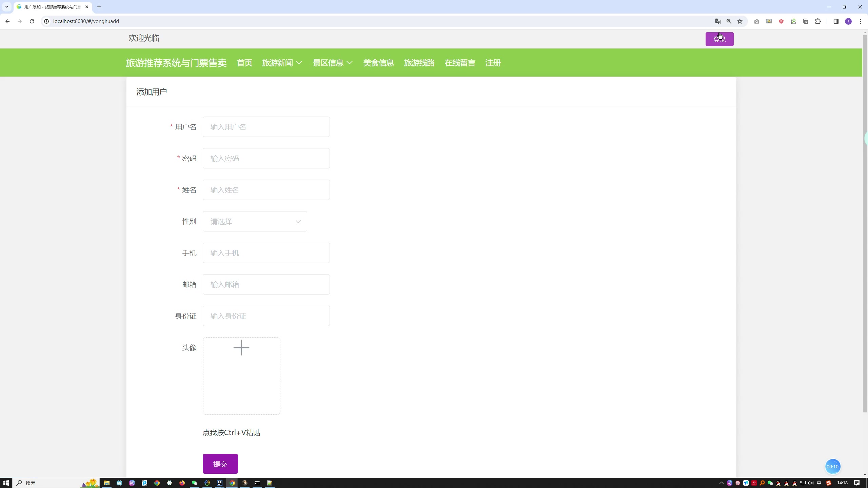Viewport: 868px width, 488px height.
Task: Click the purple 登录 button
Action: coord(719,39)
